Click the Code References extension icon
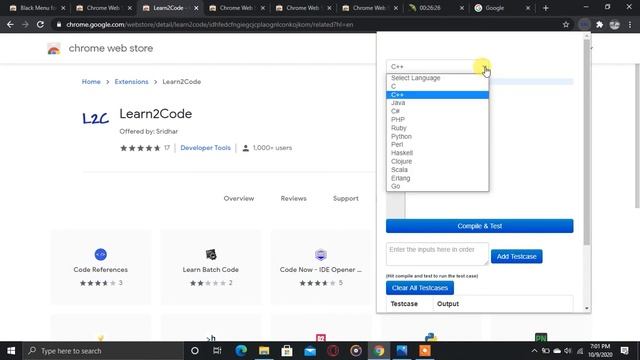 (x=100, y=254)
